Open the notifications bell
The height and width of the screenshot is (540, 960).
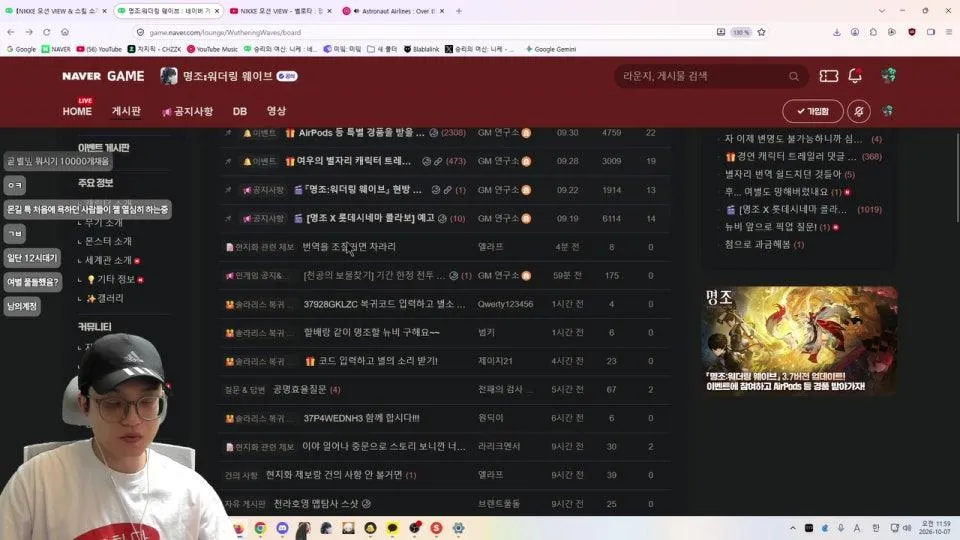click(x=855, y=75)
